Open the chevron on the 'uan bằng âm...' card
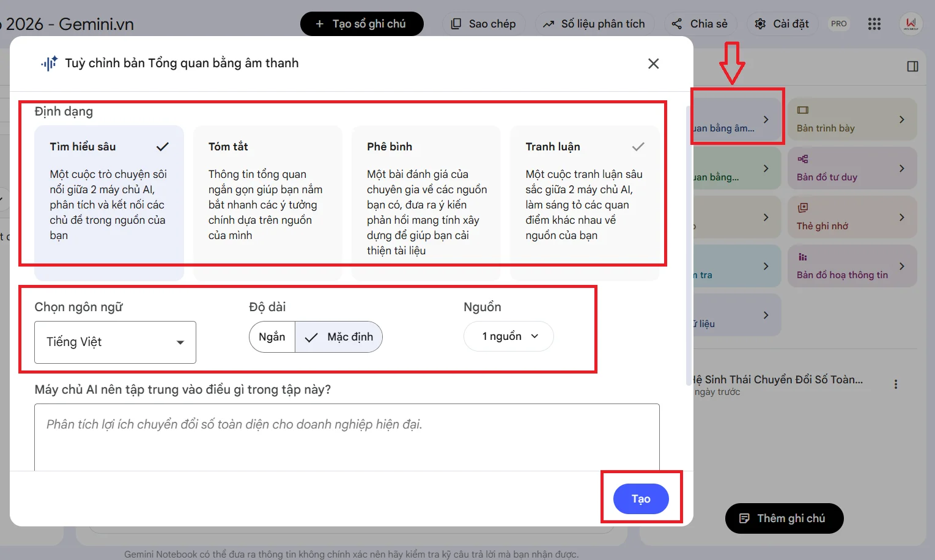The height and width of the screenshot is (560, 935). pyautogui.click(x=766, y=119)
